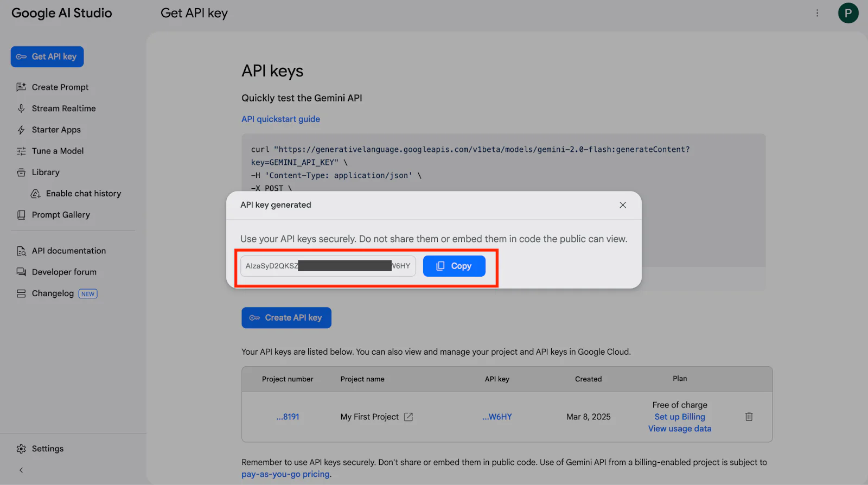Click the project number ...8191 link

288,417
